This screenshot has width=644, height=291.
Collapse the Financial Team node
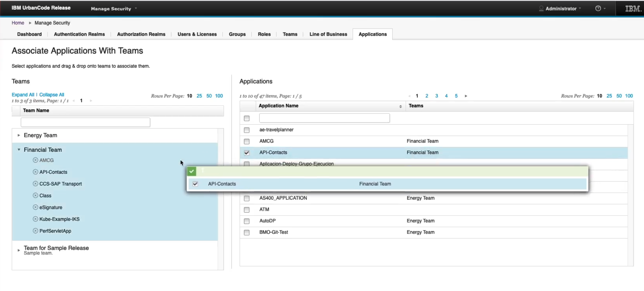coord(19,150)
